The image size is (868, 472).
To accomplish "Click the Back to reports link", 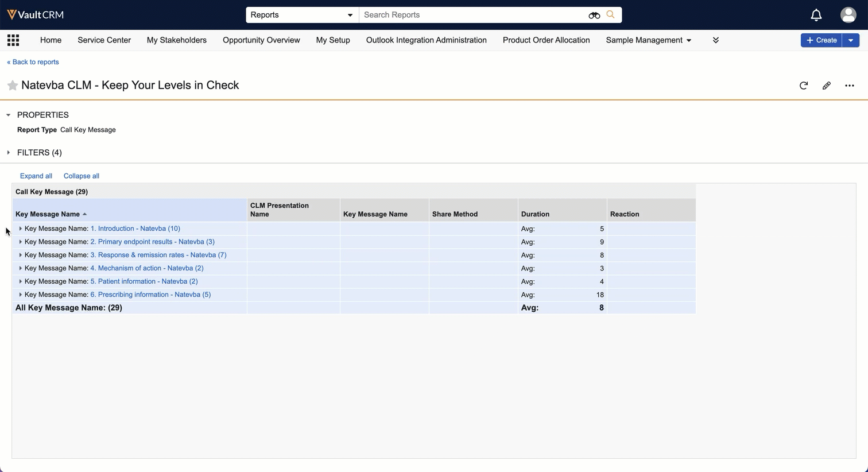I will [33, 62].
